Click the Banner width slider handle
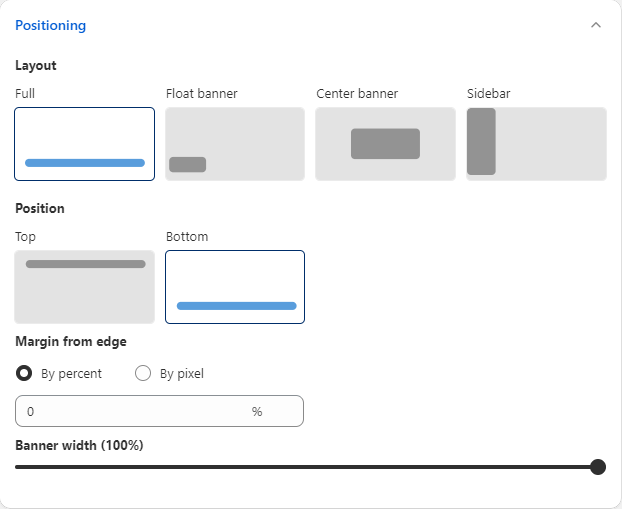622x509 pixels. click(598, 467)
